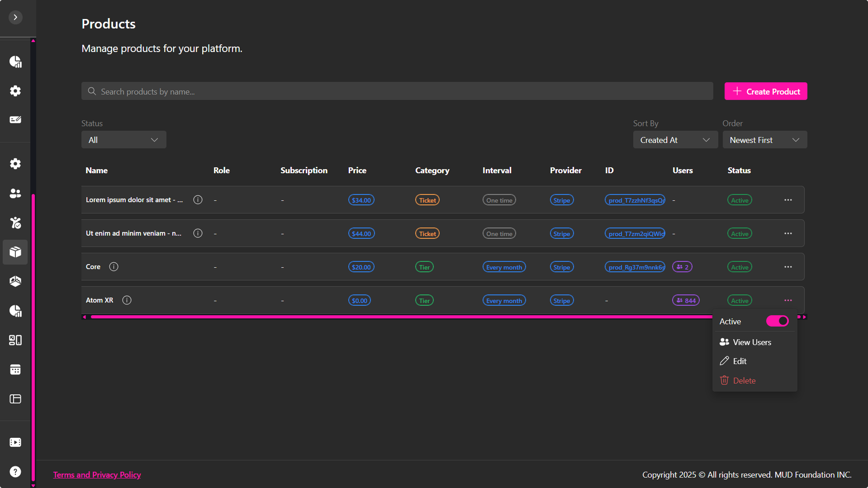Viewport: 868px width, 488px height.
Task: Click the help question mark icon
Action: (x=15, y=472)
